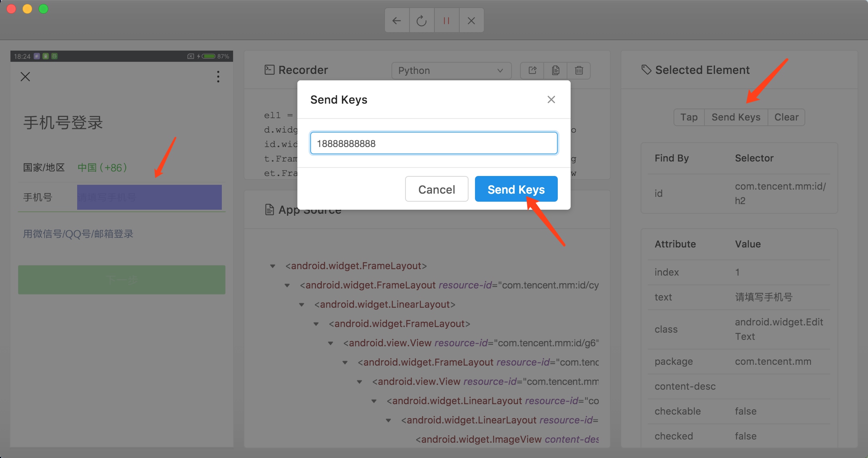Viewport: 868px width, 458px height.
Task: Cancel the Send Keys dialog
Action: point(436,189)
